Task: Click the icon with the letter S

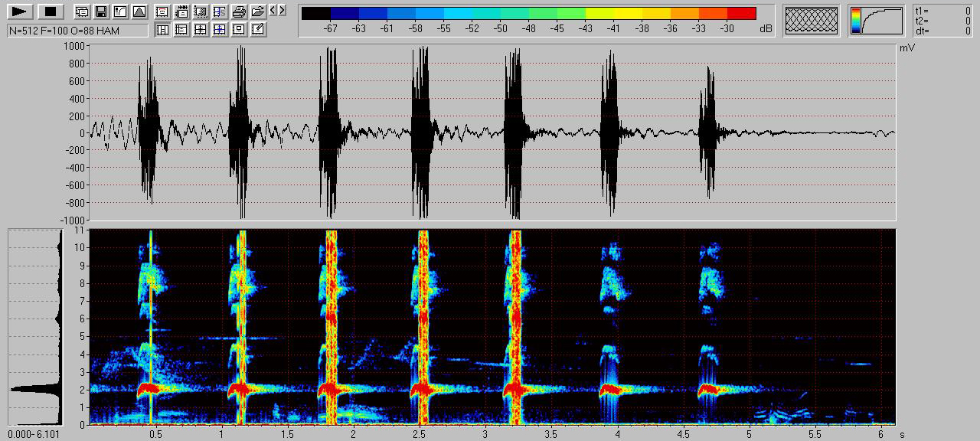Action: pos(220,11)
